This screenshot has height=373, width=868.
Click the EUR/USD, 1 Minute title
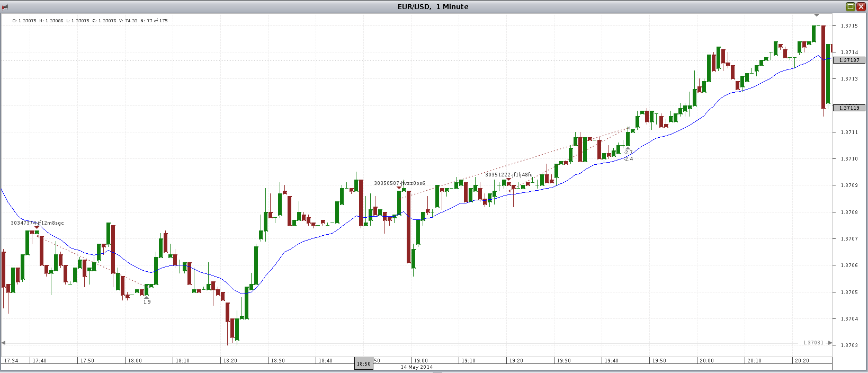tap(433, 6)
